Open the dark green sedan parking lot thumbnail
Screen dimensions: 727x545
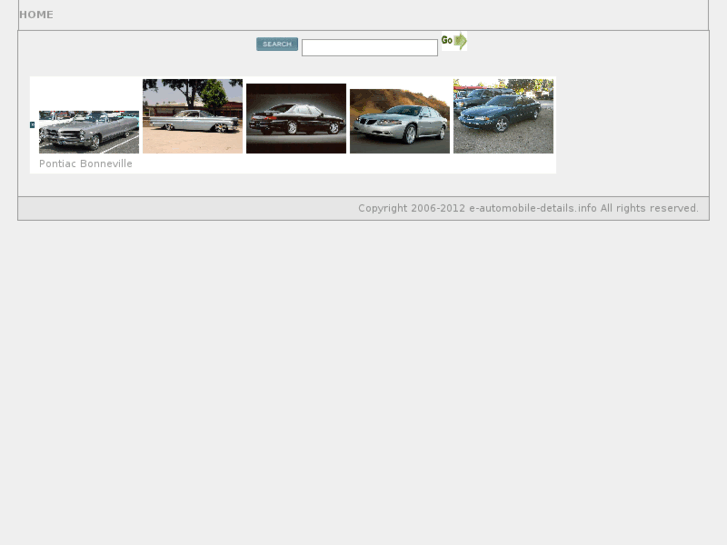coord(503,116)
